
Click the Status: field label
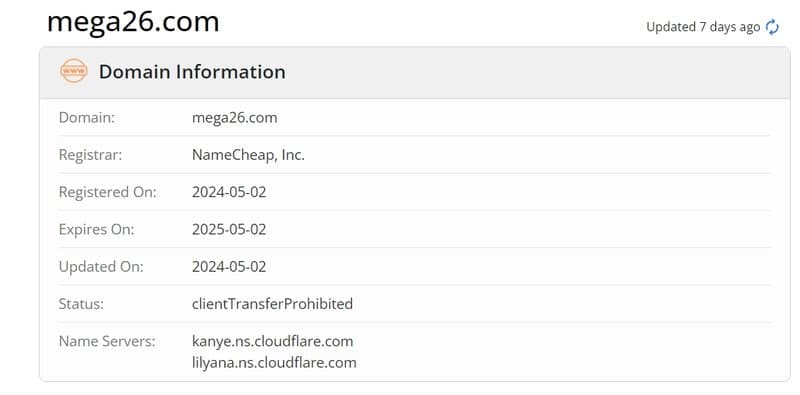pos(81,304)
